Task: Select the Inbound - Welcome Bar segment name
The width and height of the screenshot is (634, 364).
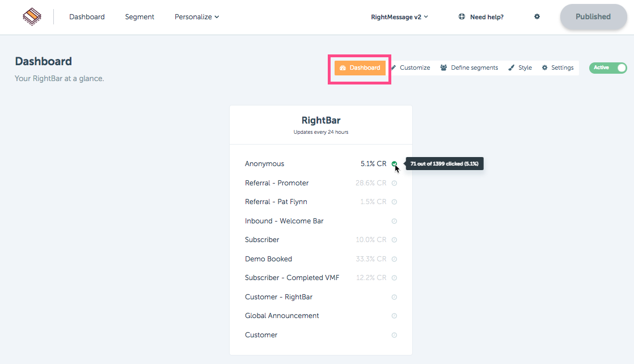Action: click(284, 221)
